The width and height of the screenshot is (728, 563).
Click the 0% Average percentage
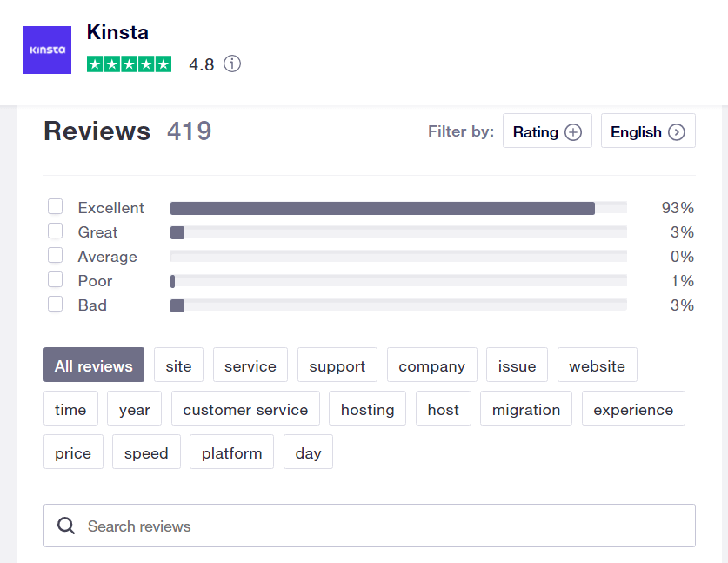[682, 257]
